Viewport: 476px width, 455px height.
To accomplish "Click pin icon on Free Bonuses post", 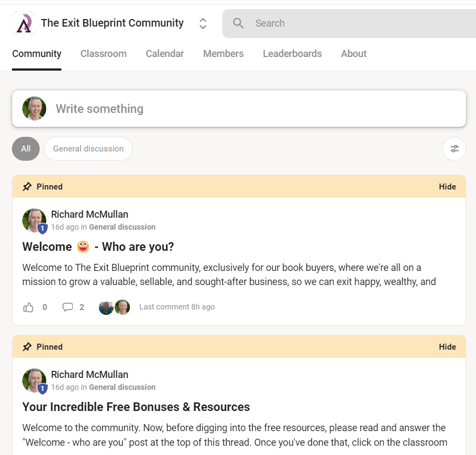I will point(27,347).
